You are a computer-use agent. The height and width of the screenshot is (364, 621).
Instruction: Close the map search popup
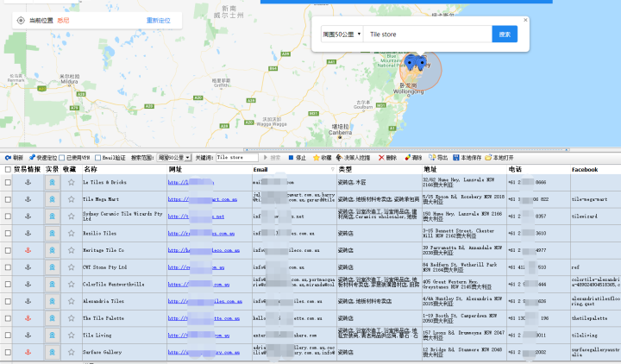(x=525, y=20)
